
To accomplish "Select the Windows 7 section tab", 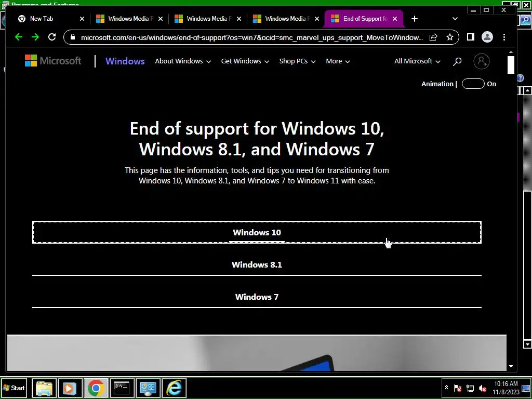I will pyautogui.click(x=257, y=297).
